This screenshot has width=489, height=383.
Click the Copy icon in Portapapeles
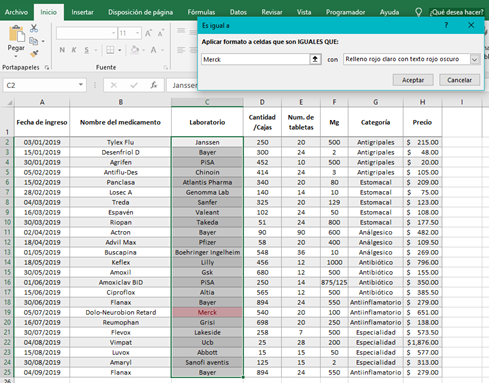33,41
